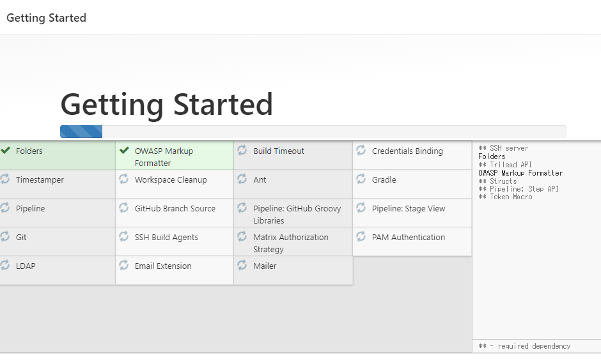Click the pending spinner icon for Git
Viewport: 601px width, 364px height.
pos(5,236)
